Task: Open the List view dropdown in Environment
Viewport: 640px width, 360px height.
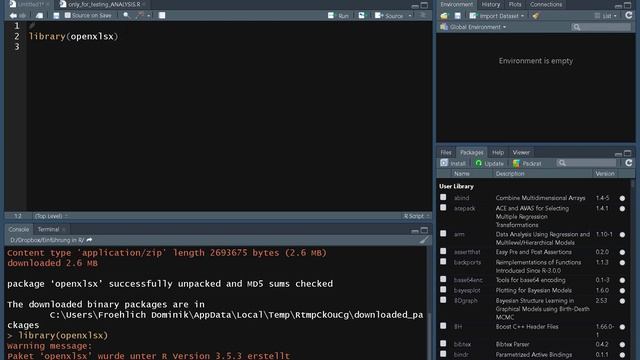Action: 606,16
